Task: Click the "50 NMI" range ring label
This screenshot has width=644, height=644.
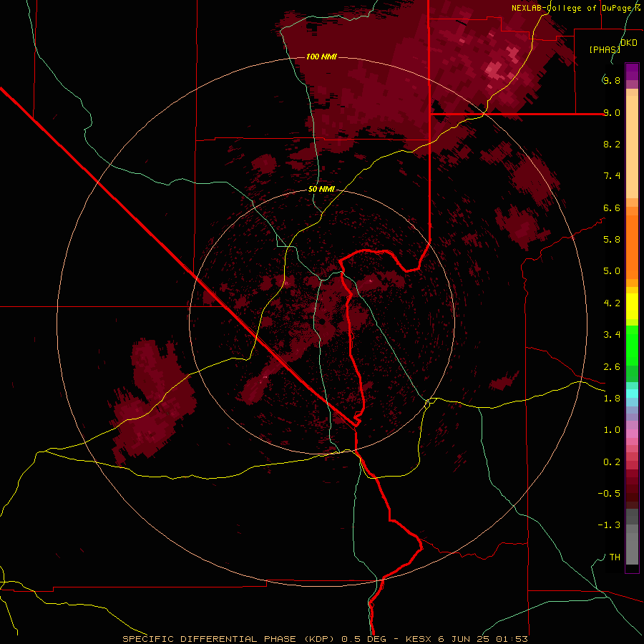Action: pyautogui.click(x=321, y=190)
